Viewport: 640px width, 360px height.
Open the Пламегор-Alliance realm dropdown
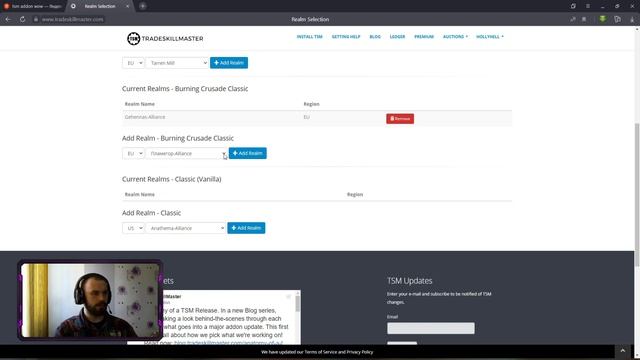tap(187, 153)
